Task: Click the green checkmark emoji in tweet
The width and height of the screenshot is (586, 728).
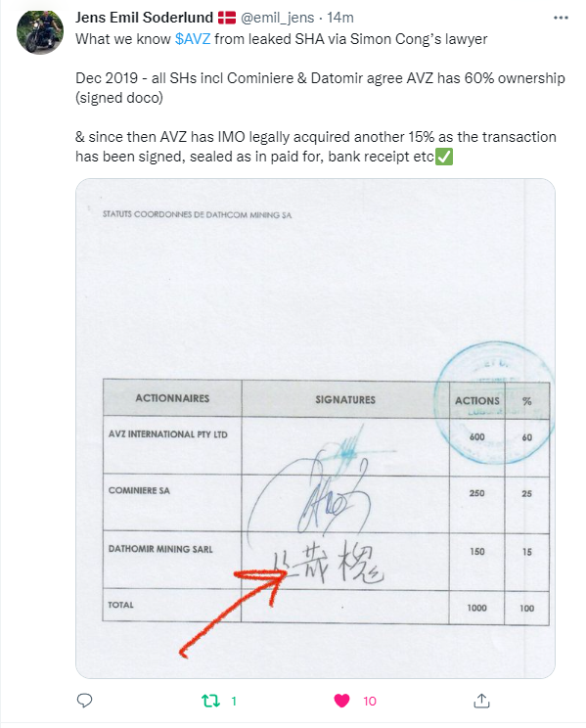Action: click(444, 157)
